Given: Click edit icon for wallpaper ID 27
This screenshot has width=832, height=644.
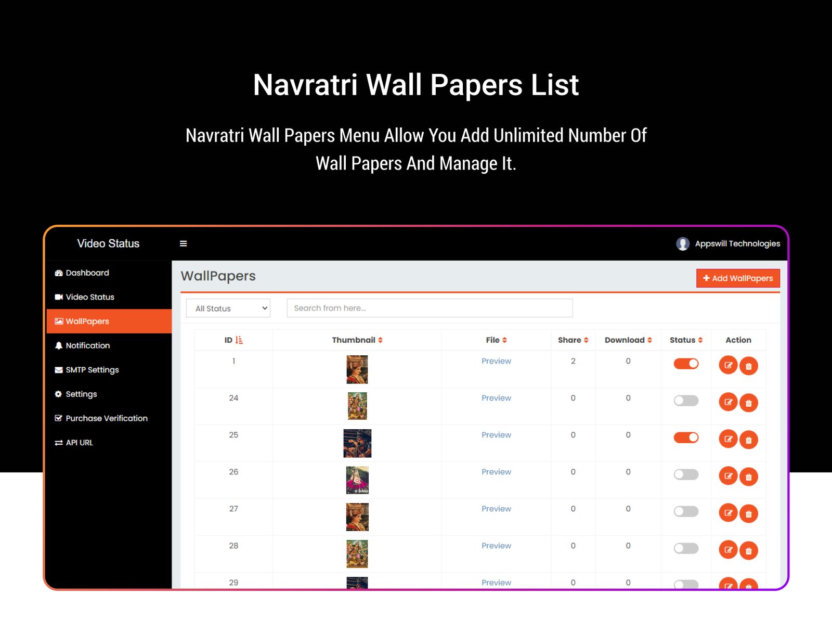Looking at the screenshot, I should tap(728, 513).
